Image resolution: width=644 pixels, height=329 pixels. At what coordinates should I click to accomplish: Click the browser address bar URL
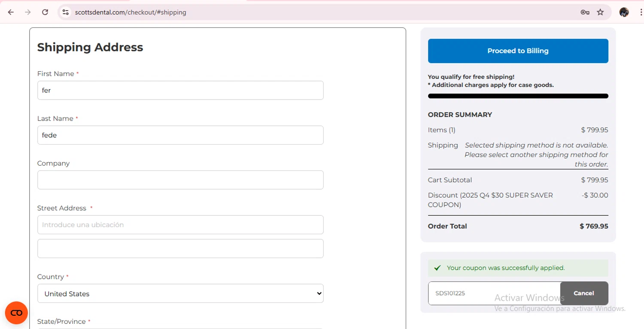pos(131,12)
